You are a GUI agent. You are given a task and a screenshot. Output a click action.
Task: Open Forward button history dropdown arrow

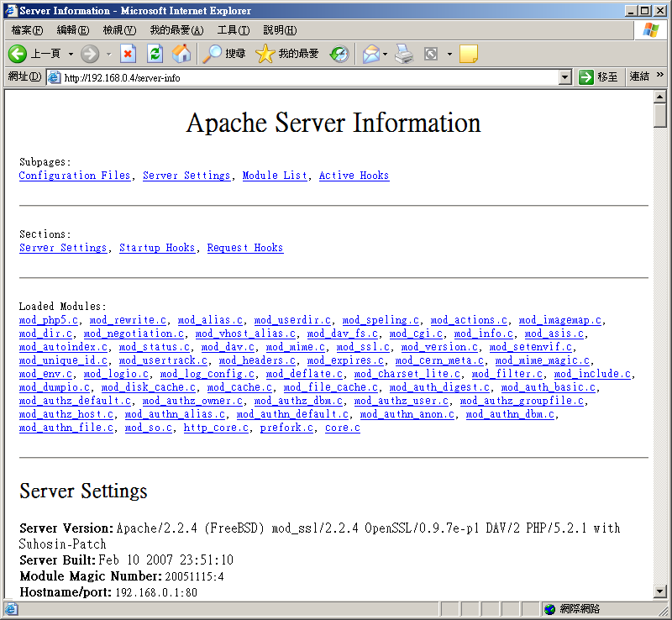pyautogui.click(x=108, y=54)
